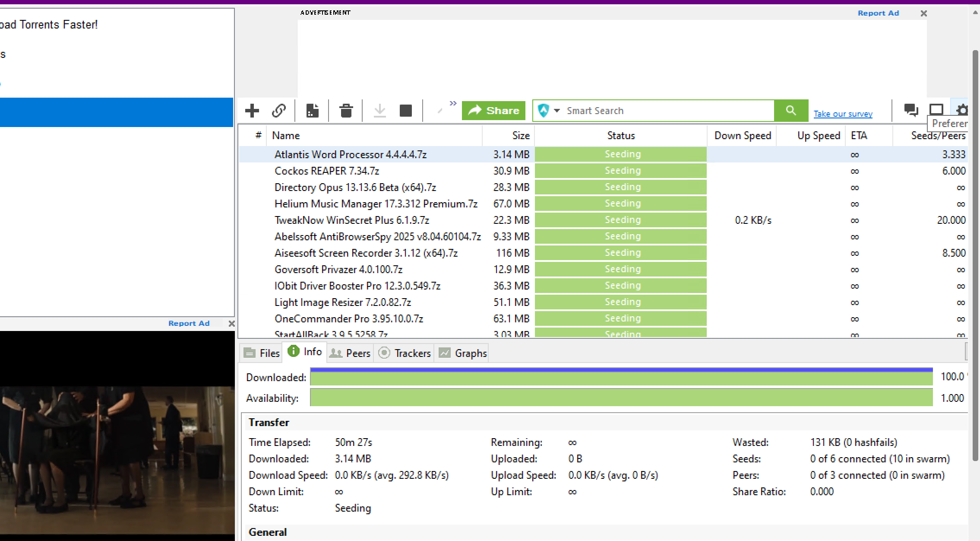Switch to the Graphs tab
980x541 pixels.
462,353
